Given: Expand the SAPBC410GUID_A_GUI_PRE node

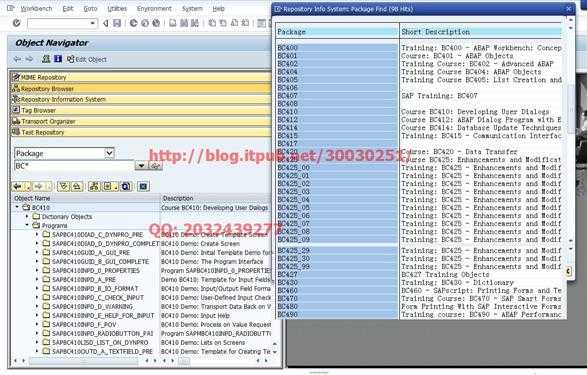Looking at the screenshot, I should [37, 253].
